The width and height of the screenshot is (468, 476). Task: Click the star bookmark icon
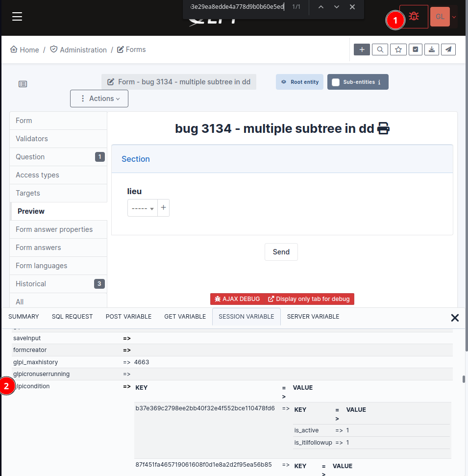point(398,50)
